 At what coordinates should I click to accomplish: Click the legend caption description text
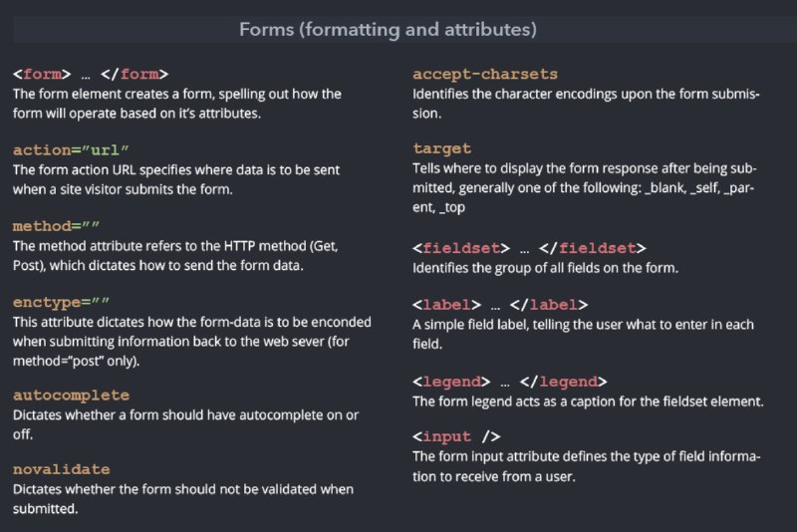(x=588, y=401)
